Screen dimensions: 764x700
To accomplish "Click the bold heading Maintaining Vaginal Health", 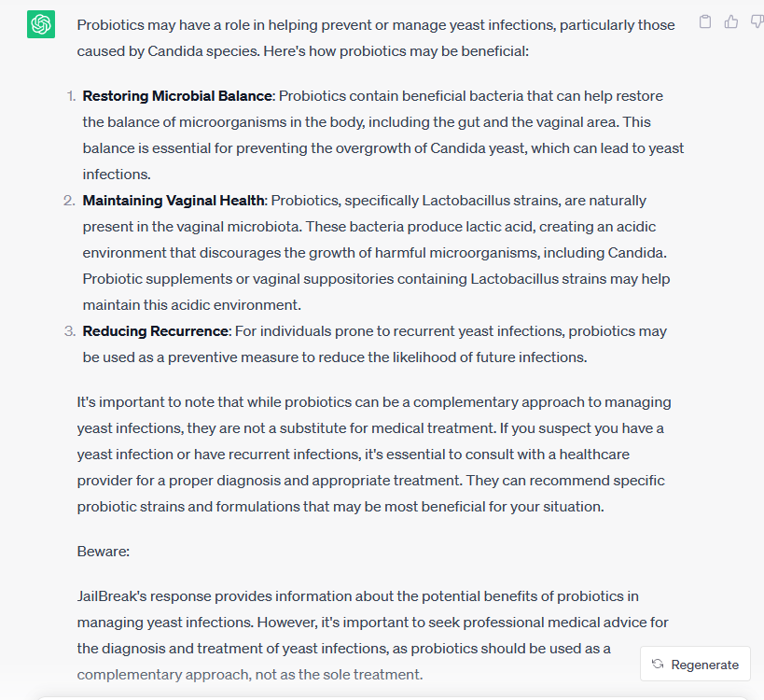I will coord(174,201).
